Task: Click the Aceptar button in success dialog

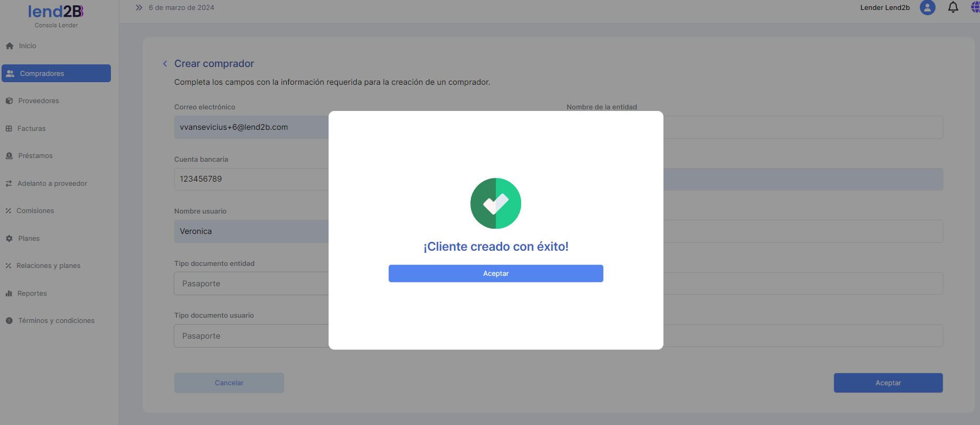Action: click(x=495, y=273)
